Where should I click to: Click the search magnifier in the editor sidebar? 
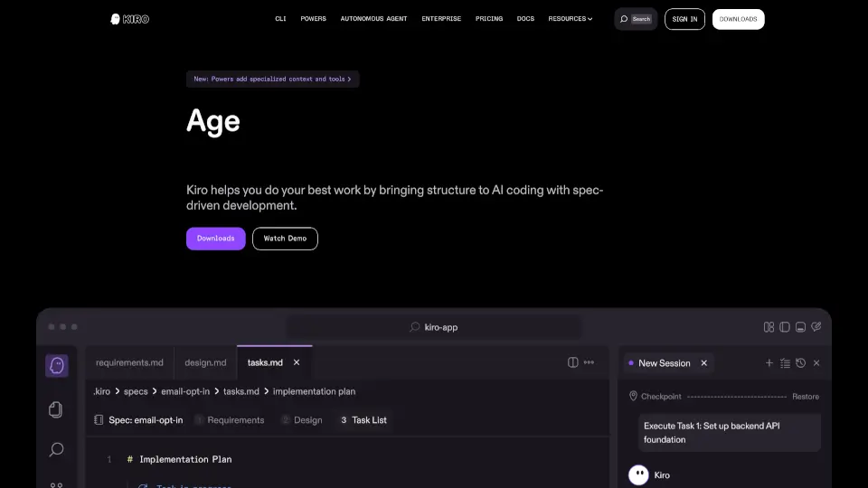point(56,449)
